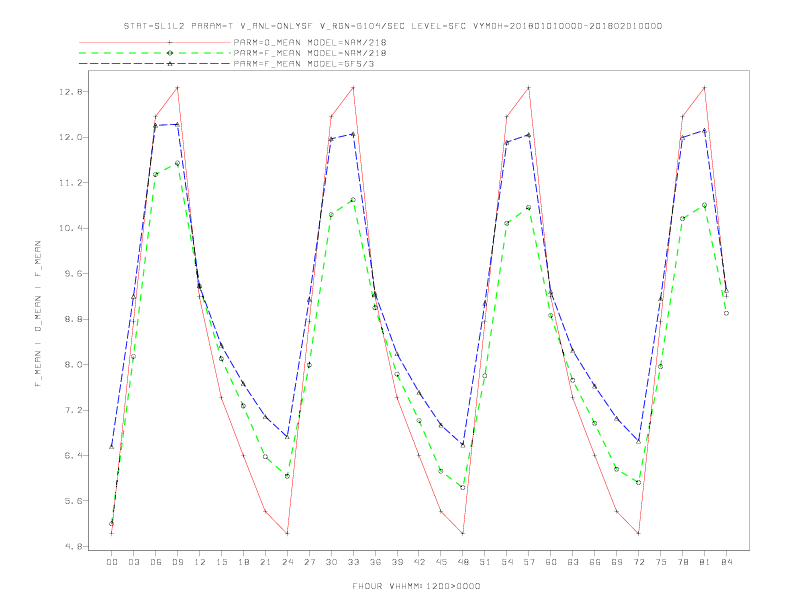
Task: Click y-axis tick label 10.4
Action: click(71, 228)
